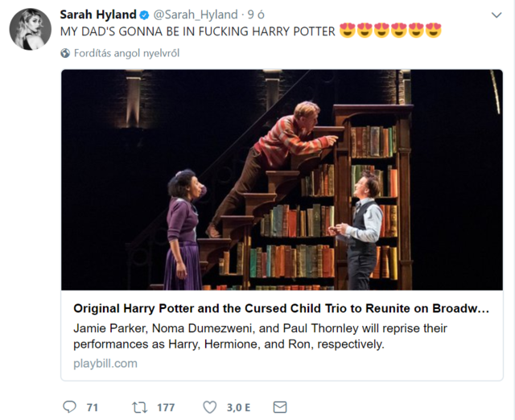Open the Cursed Child stage photo
Viewport: 515px width, 420px height.
click(282, 179)
